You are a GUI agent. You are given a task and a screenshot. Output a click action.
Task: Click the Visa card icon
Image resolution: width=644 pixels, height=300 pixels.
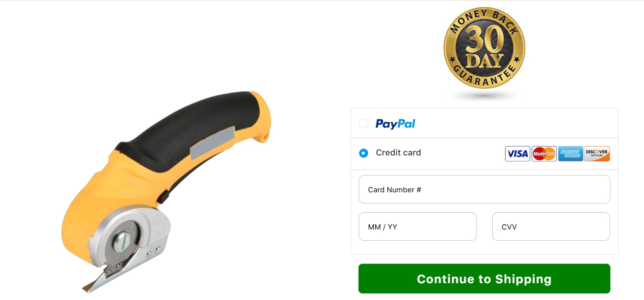coord(517,154)
